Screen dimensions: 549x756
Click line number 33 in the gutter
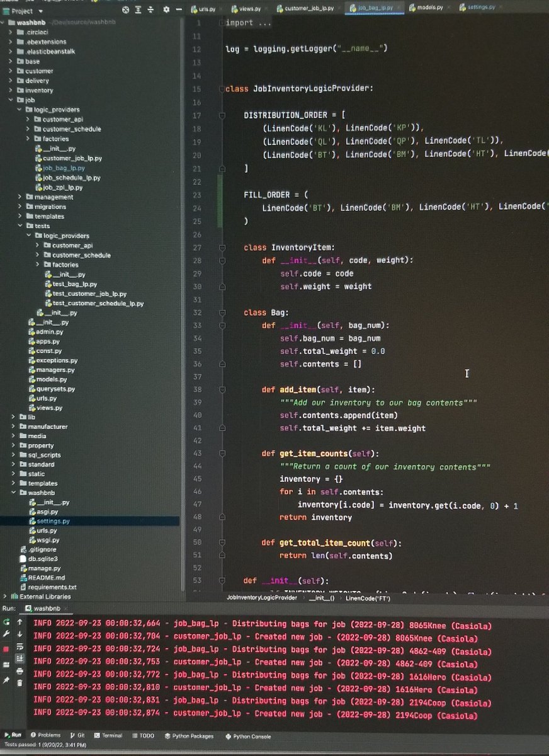197,325
